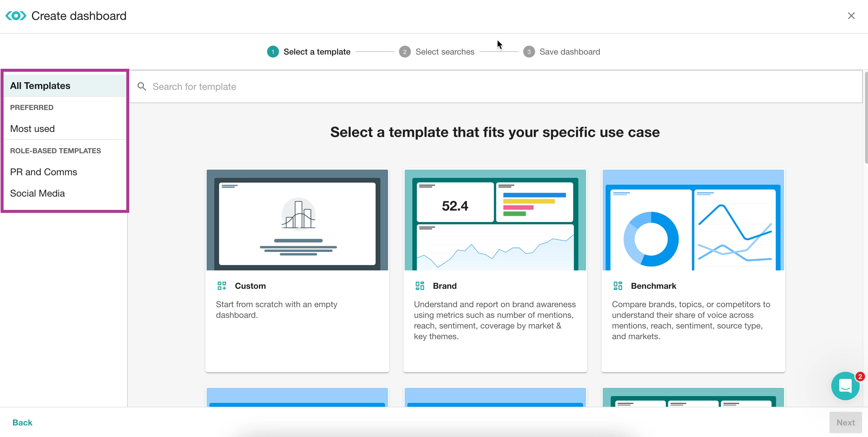868x437 pixels.
Task: Click the Meltwater logo icon
Action: [15, 16]
